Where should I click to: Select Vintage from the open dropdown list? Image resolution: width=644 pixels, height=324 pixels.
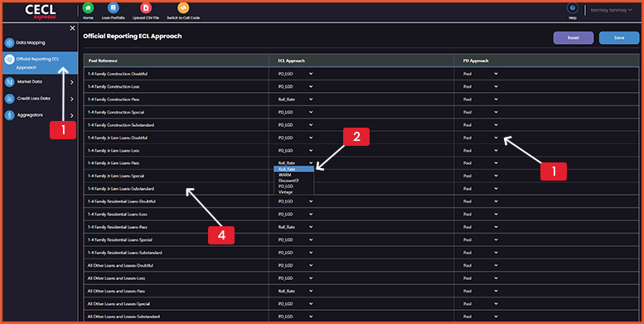(293, 191)
